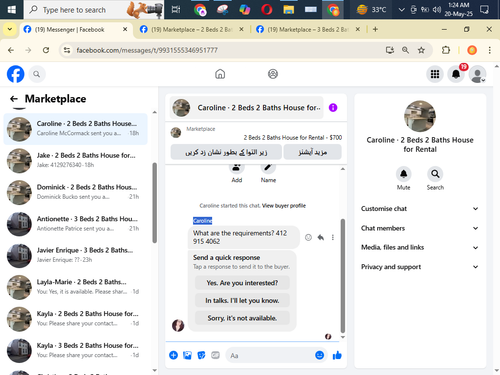Expand Chat members section
Image resolution: width=500 pixels, height=375 pixels.
pyautogui.click(x=420, y=228)
